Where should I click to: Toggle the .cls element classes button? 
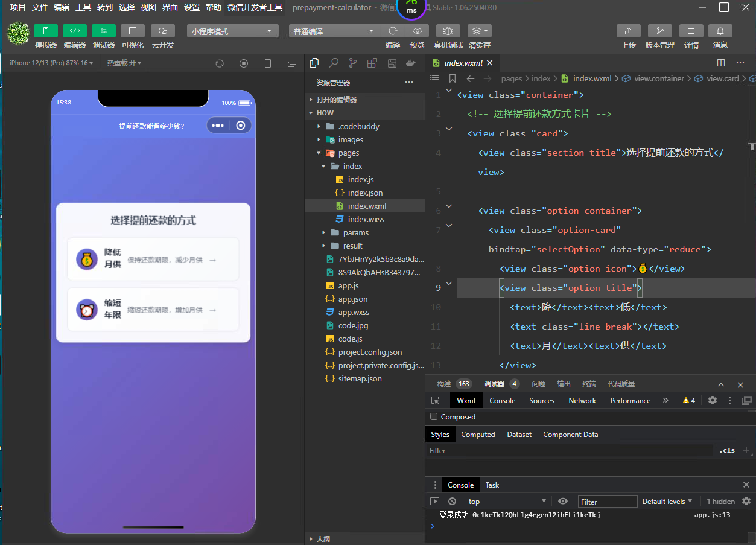[x=727, y=450]
